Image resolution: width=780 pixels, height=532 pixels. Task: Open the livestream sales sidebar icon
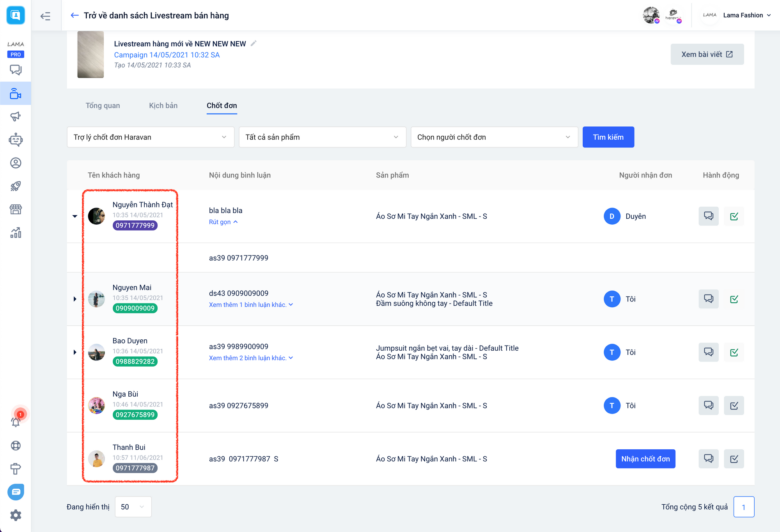16,94
